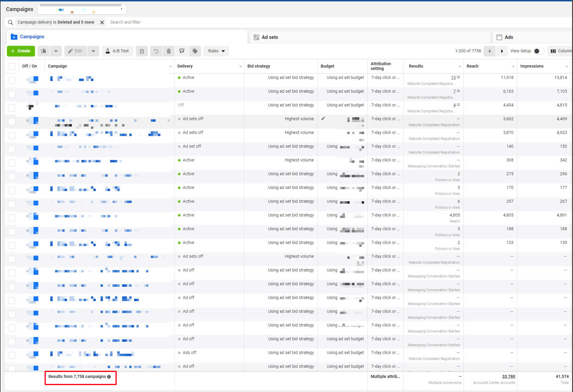
Task: Open the Impressions column sort arrow
Action: click(567, 66)
